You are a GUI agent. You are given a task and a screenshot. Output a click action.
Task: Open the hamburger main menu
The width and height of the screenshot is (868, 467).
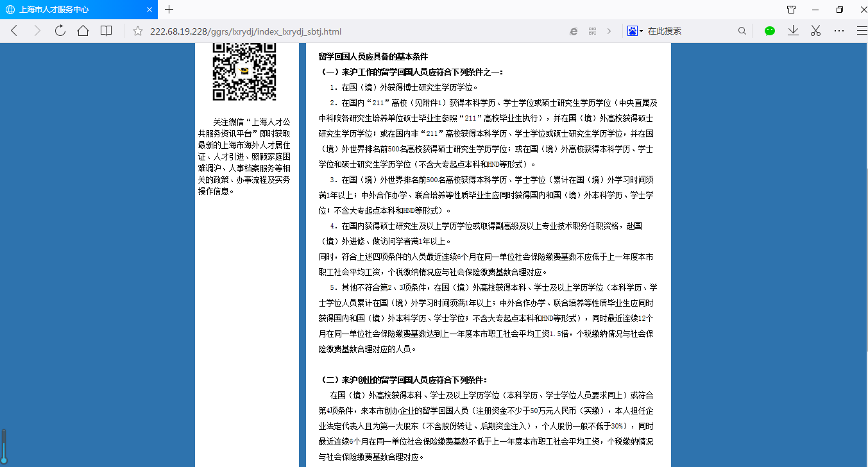[x=862, y=31]
